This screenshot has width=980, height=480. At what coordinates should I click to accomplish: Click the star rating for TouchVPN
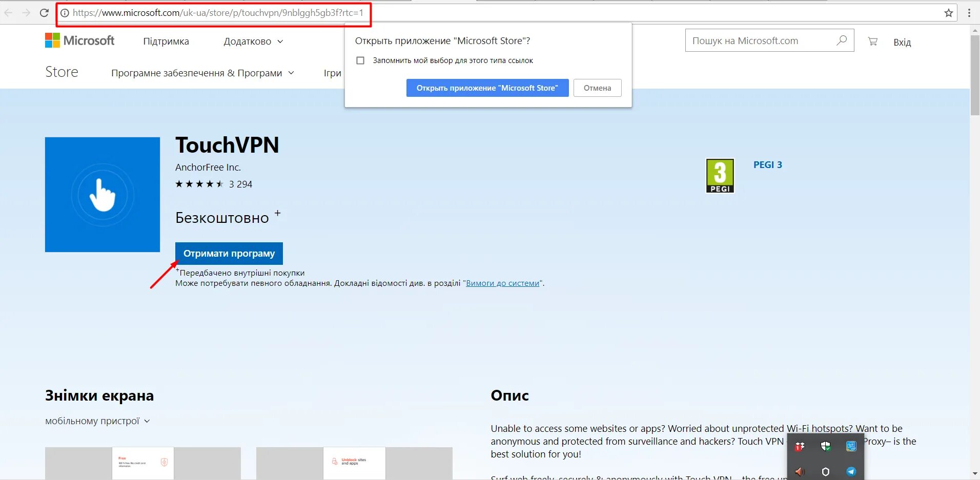(199, 184)
